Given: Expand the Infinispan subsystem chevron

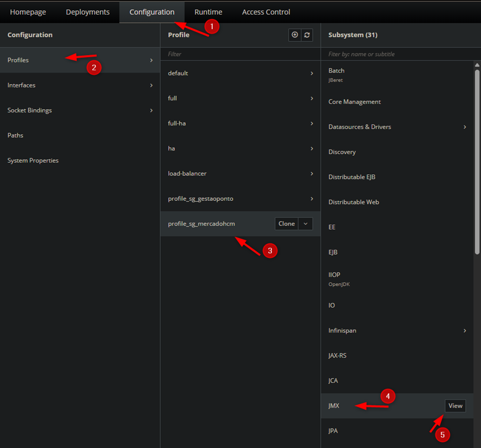Looking at the screenshot, I should [465, 331].
